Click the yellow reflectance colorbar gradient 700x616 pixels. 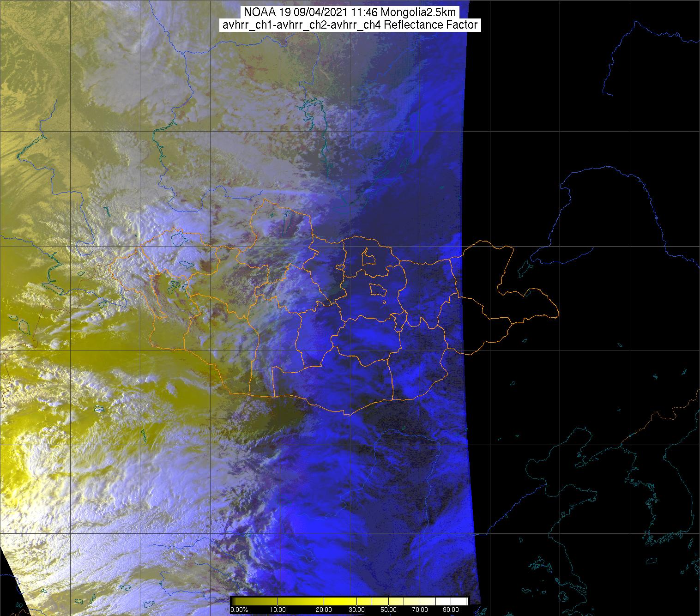pyautogui.click(x=350, y=601)
